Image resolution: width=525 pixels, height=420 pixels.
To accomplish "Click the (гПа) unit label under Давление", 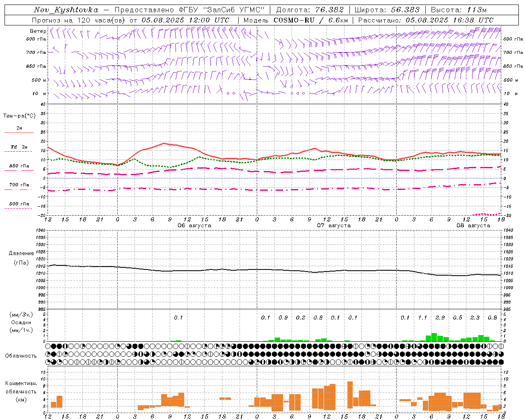I will [21, 262].
